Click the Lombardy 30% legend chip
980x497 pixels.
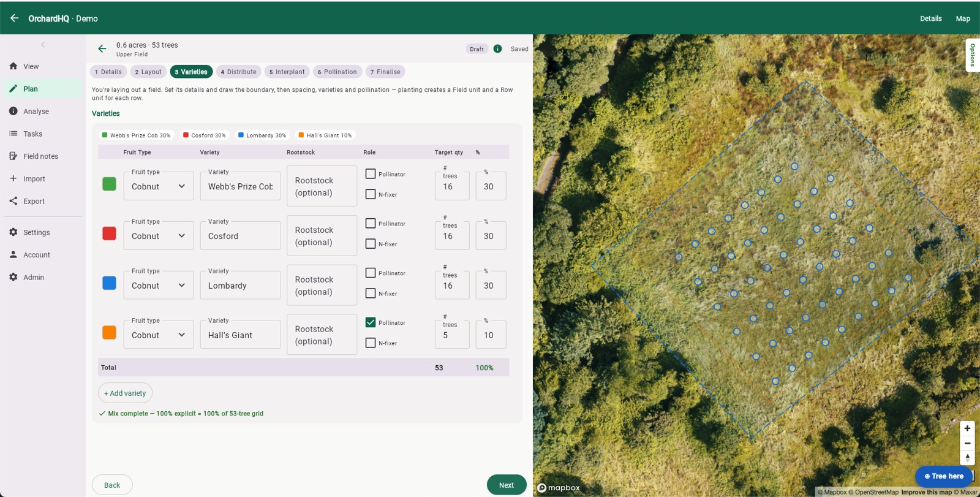[x=262, y=135]
